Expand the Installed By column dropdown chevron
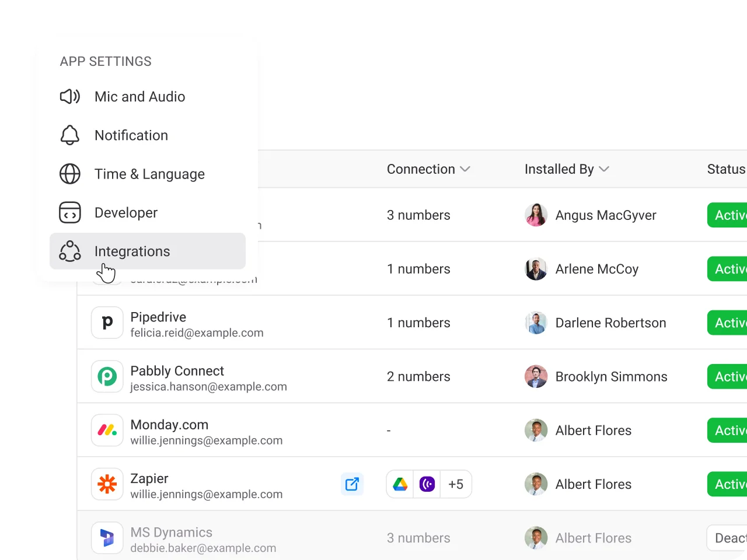 click(604, 169)
